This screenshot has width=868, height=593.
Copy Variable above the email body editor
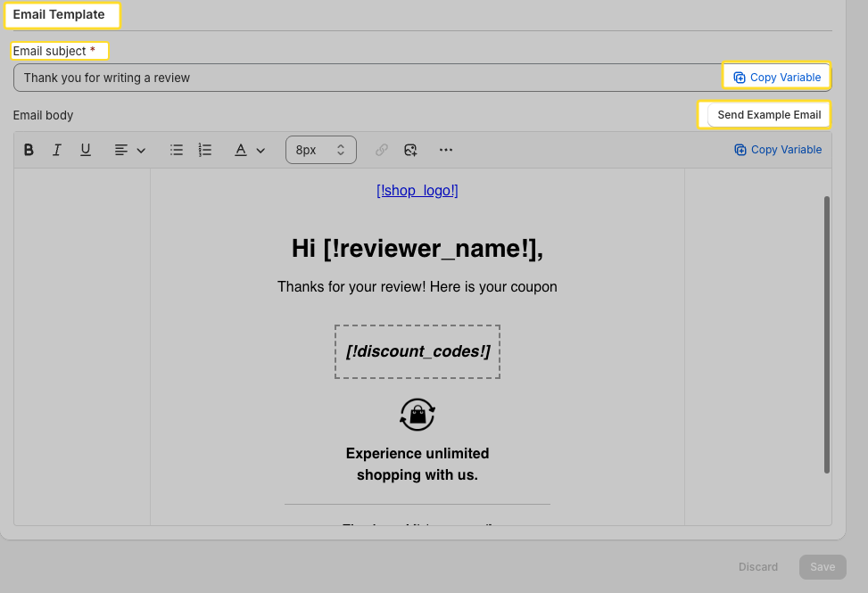[x=777, y=149]
